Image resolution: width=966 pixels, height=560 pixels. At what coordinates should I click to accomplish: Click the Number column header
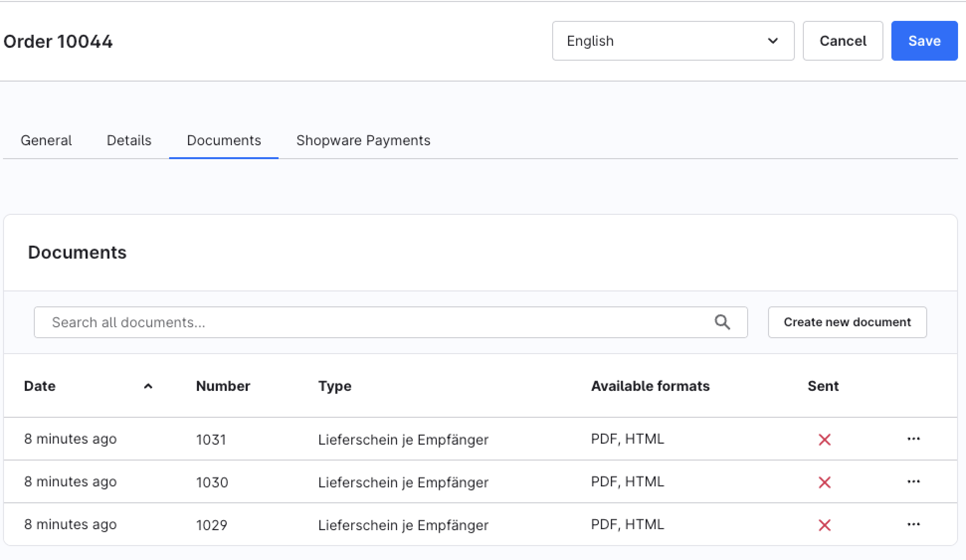(x=223, y=386)
